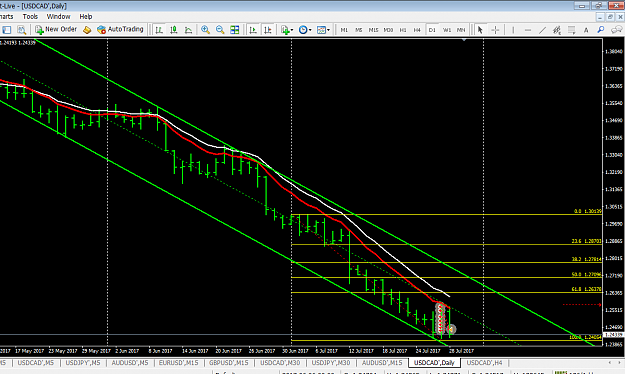Image resolution: width=625 pixels, height=374 pixels.
Task: Click the Templates icon
Action: click(321, 30)
